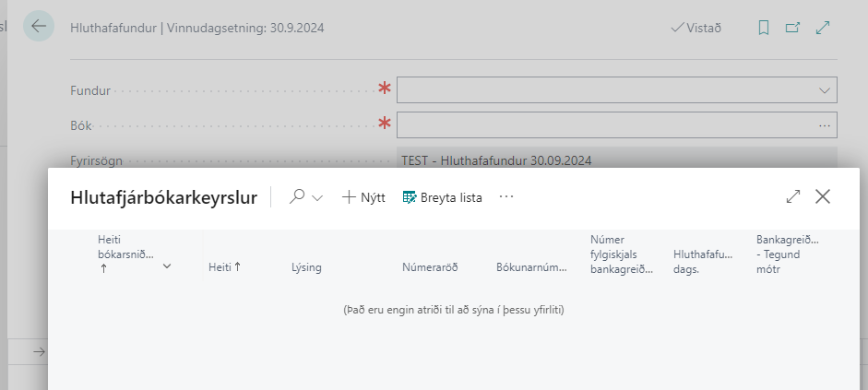Create new entry with Nýtt

(x=363, y=197)
